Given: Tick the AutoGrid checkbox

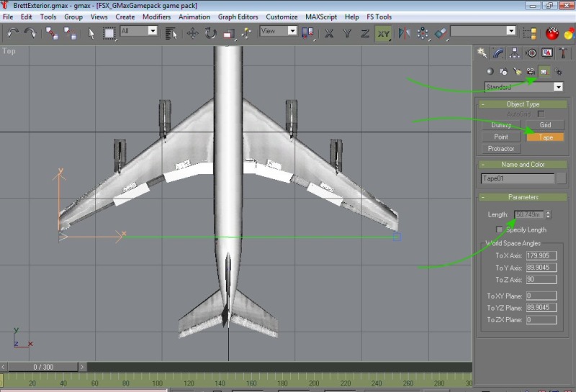Looking at the screenshot, I should pyautogui.click(x=541, y=114).
